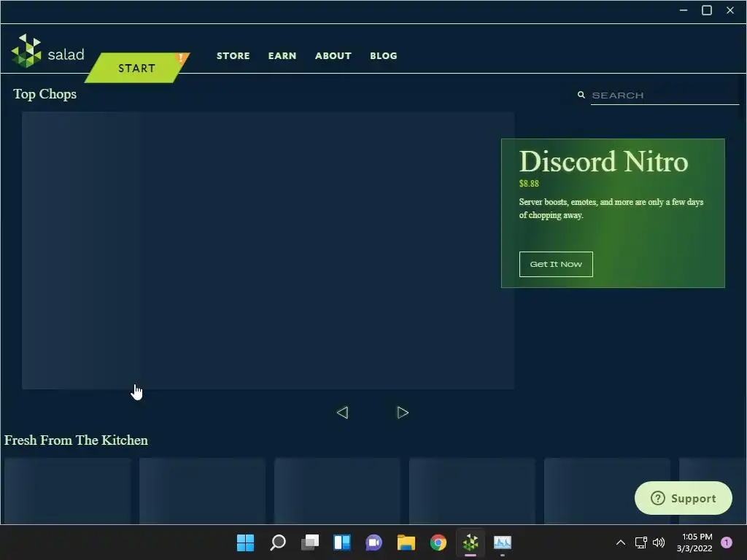This screenshot has width=747, height=560.
Task: Click Salad app icon in taskbar
Action: pyautogui.click(x=471, y=542)
